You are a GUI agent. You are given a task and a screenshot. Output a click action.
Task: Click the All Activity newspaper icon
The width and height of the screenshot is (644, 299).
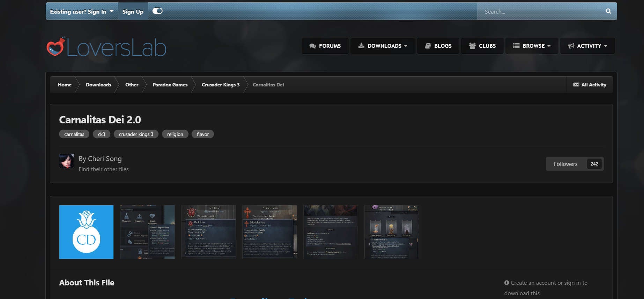click(x=576, y=85)
